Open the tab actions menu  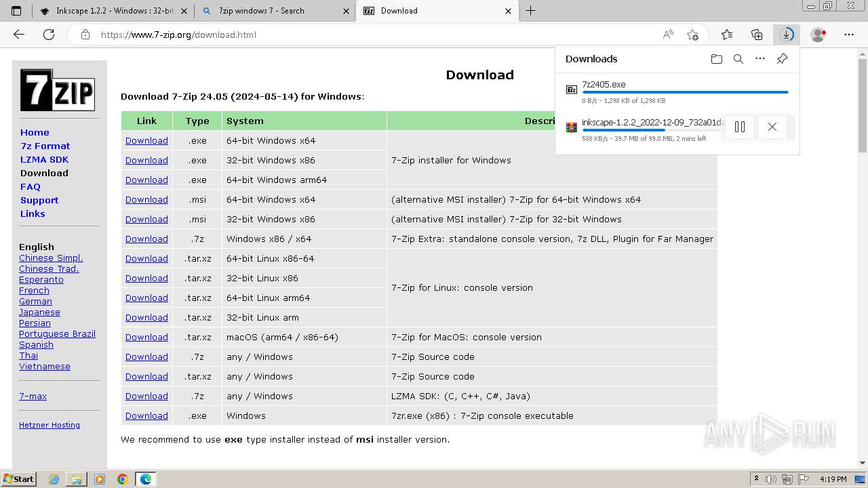tap(16, 11)
